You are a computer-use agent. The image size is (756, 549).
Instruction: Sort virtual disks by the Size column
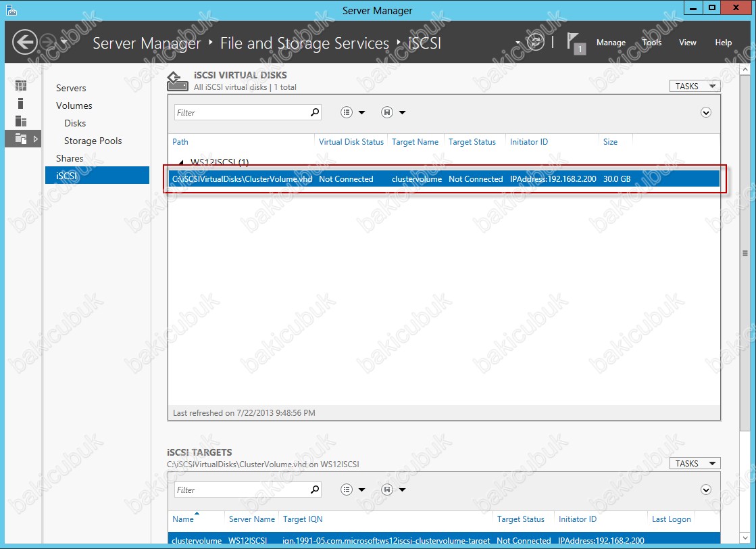(610, 142)
